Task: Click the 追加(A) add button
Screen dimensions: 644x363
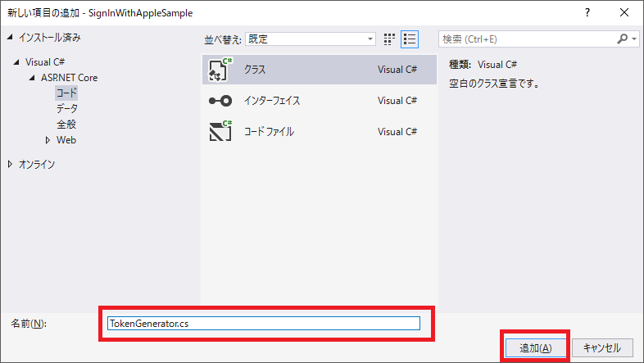Action: pyautogui.click(x=535, y=348)
